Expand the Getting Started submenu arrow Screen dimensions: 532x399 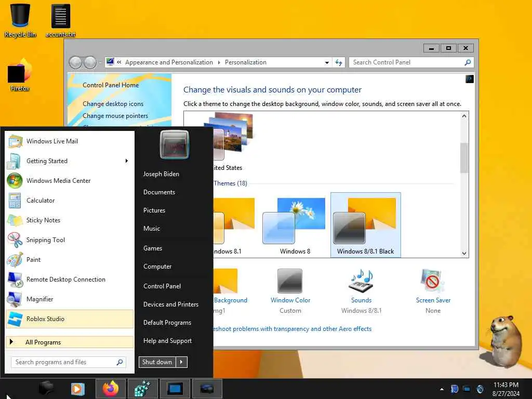coord(127,161)
